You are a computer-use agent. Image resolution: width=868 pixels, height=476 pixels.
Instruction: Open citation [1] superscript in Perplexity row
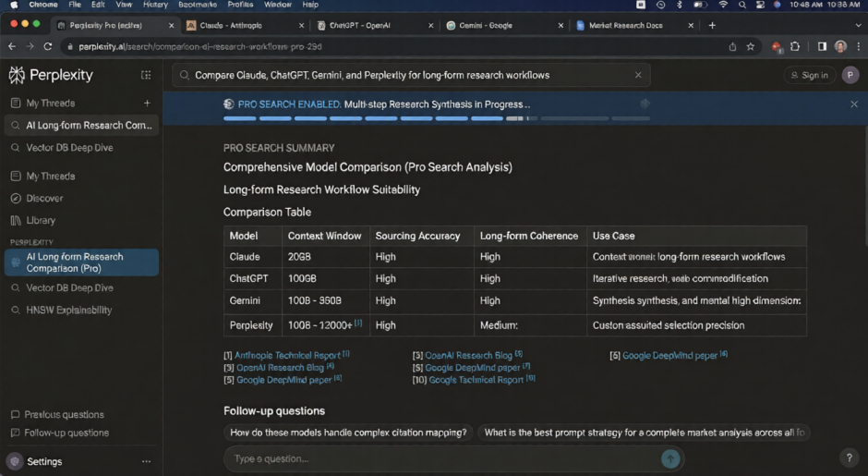pyautogui.click(x=358, y=323)
